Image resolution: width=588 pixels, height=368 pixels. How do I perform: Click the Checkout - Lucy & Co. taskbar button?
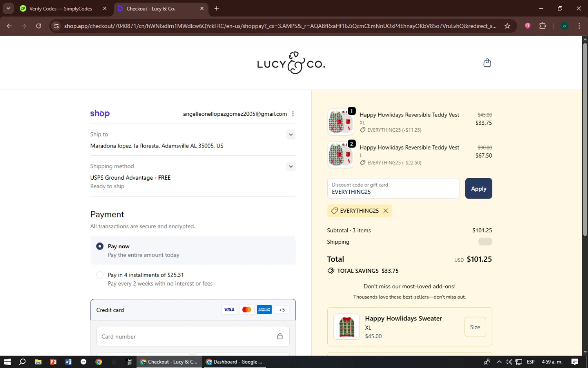click(169, 362)
